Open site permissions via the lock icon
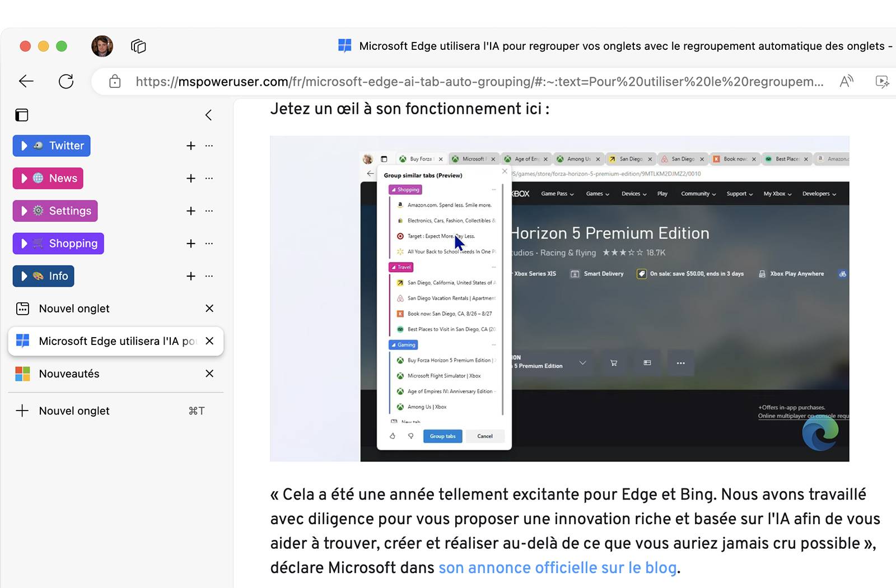Image resolution: width=896 pixels, height=588 pixels. point(114,81)
